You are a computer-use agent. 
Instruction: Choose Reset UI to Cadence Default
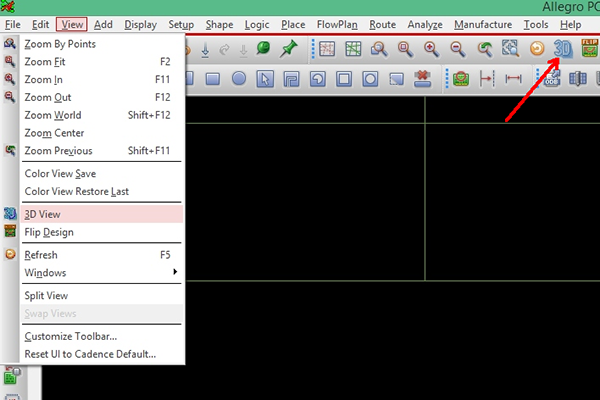point(102,354)
